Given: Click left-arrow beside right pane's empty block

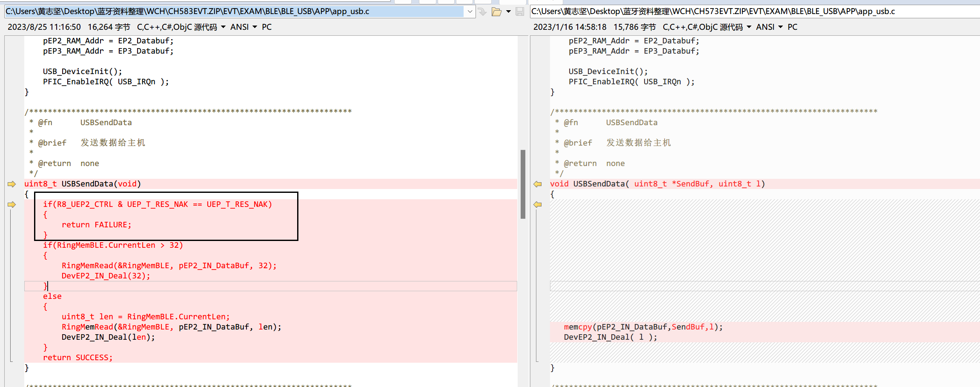Looking at the screenshot, I should point(538,204).
